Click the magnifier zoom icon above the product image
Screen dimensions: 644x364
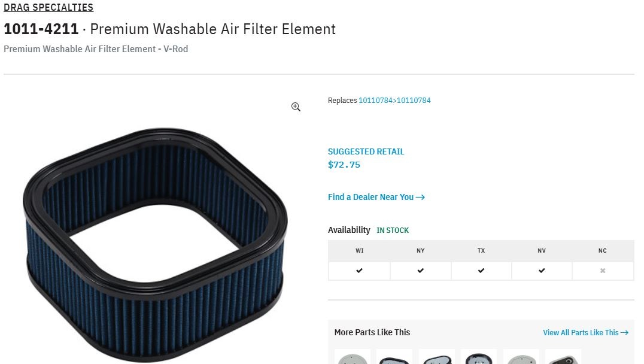click(x=296, y=107)
